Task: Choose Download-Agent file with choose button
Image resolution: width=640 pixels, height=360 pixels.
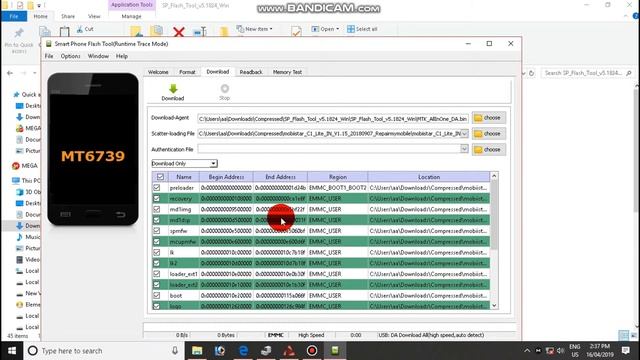Action: pyautogui.click(x=489, y=118)
